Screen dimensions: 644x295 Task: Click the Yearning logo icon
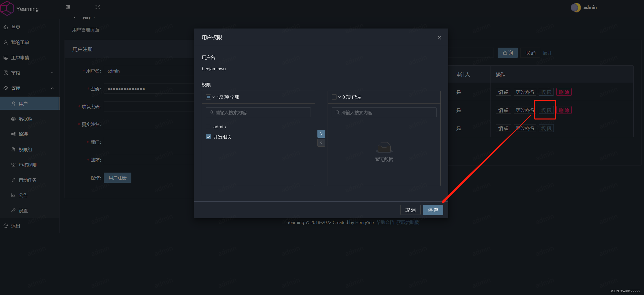click(x=7, y=8)
